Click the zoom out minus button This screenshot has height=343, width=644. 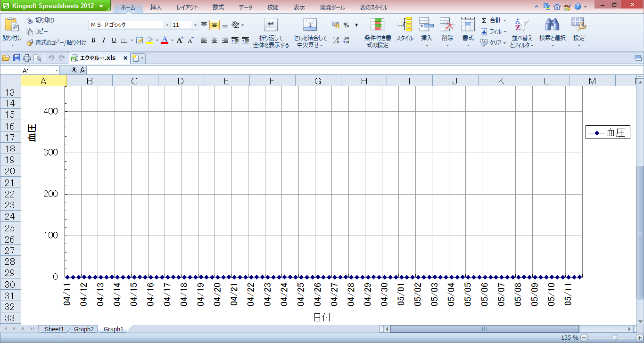click(585, 338)
